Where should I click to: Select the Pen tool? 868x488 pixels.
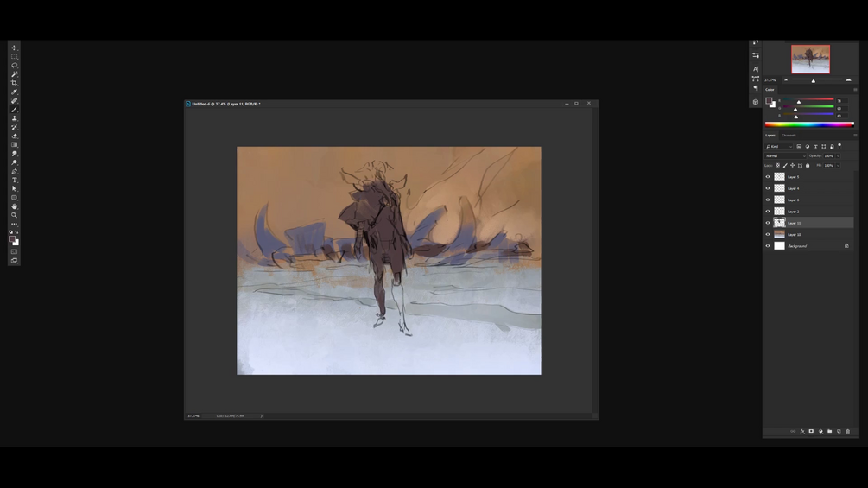coord(15,172)
